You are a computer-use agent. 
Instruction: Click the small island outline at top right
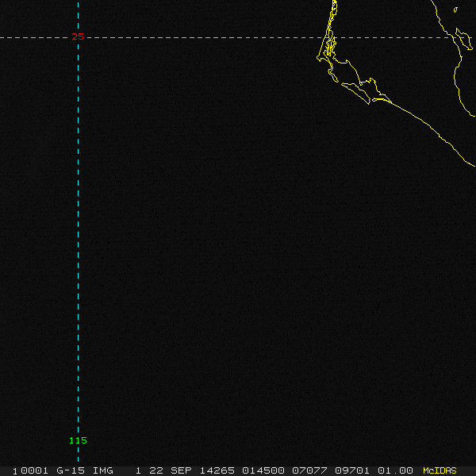click(x=455, y=9)
